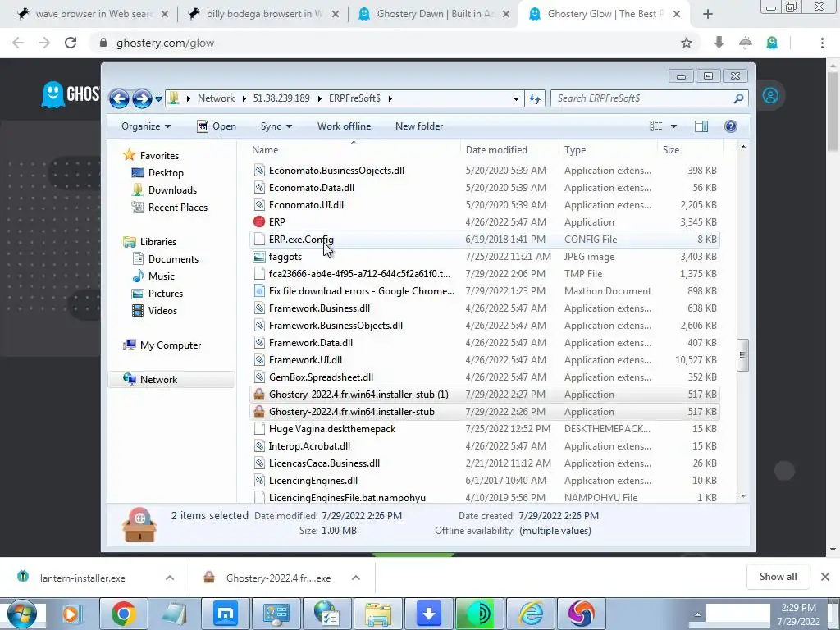This screenshot has height=630, width=840.
Task: Click Work offline in the toolbar
Action: pyautogui.click(x=344, y=126)
